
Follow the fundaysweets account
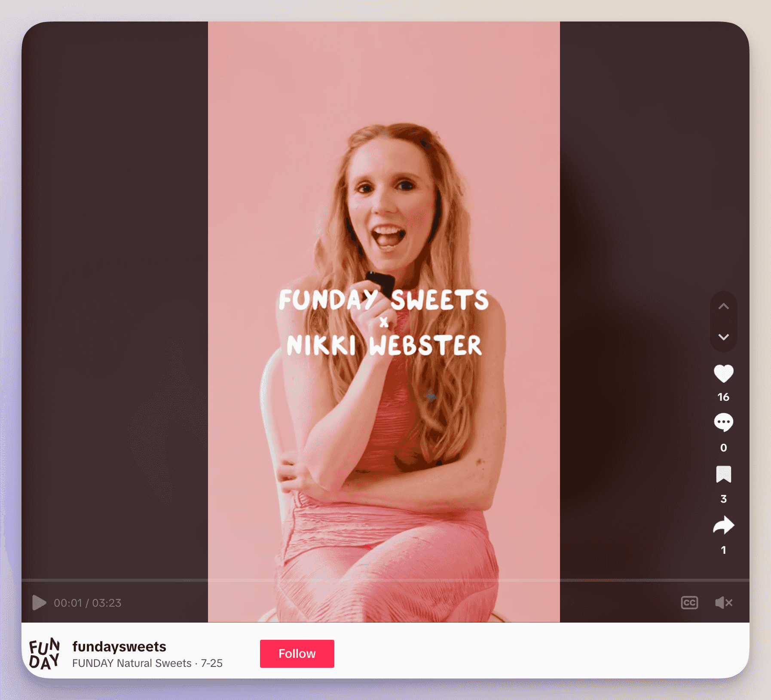[297, 654]
